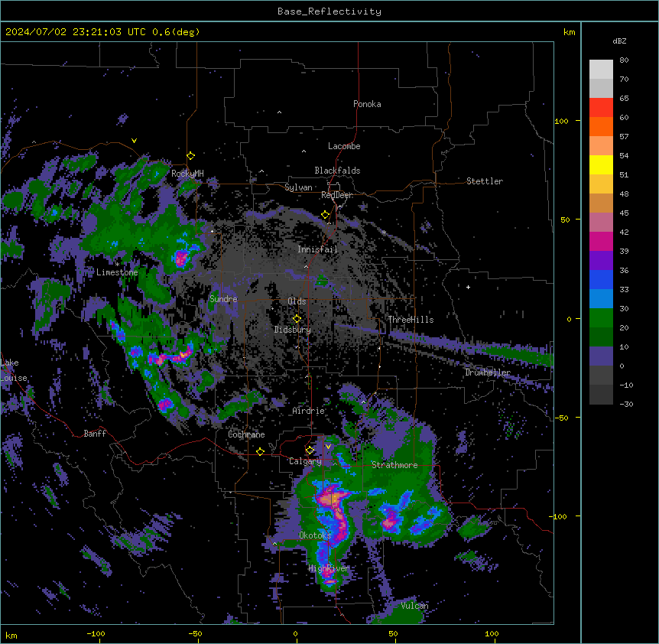The width and height of the screenshot is (659, 644).
Task: Click the km unit label at top right
Action: [x=570, y=32]
